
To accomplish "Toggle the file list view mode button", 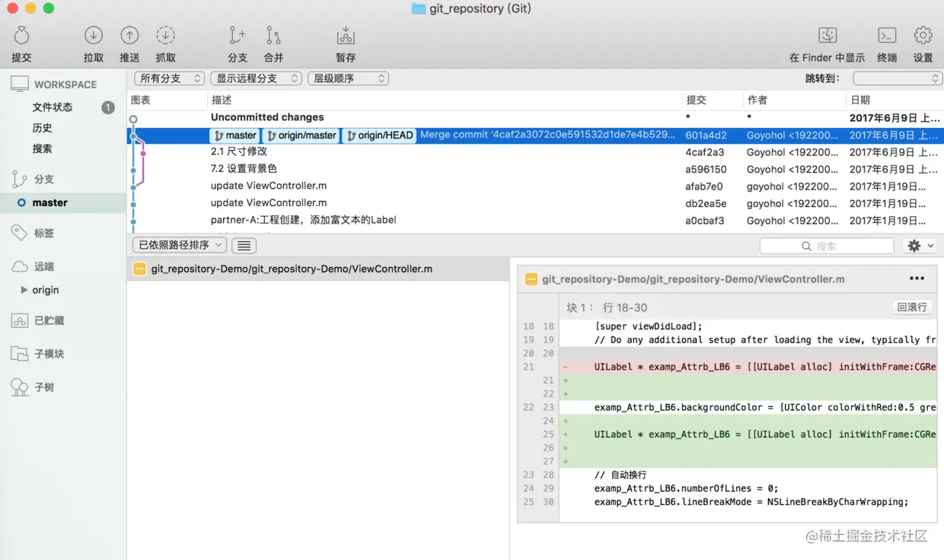I will 244,245.
